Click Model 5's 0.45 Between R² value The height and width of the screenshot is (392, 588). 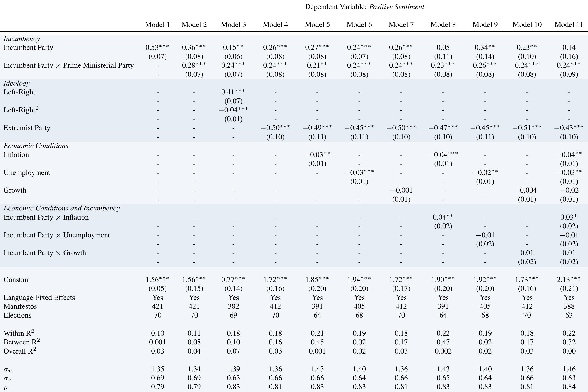point(317,342)
